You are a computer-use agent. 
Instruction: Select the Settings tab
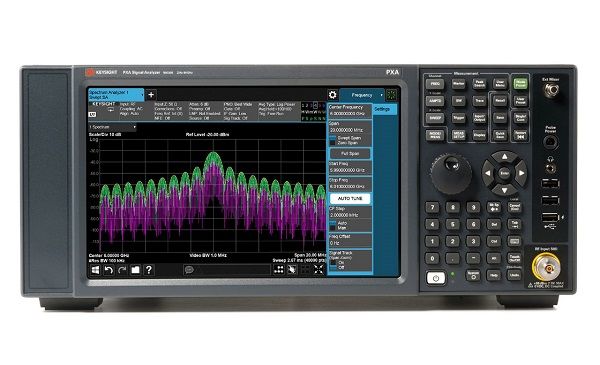click(x=385, y=109)
